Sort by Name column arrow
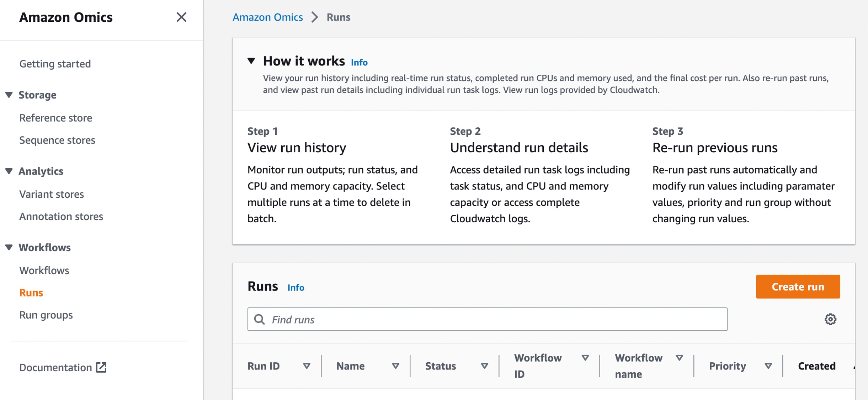 pyautogui.click(x=395, y=366)
